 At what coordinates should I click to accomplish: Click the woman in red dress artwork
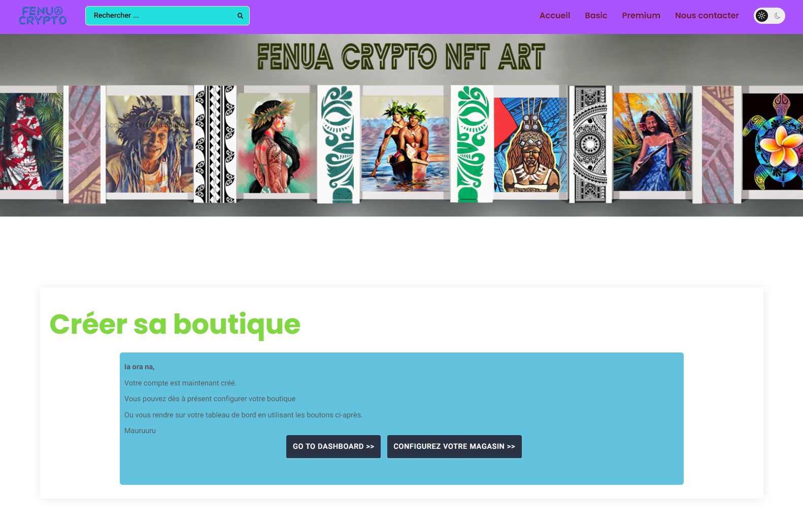(31, 141)
